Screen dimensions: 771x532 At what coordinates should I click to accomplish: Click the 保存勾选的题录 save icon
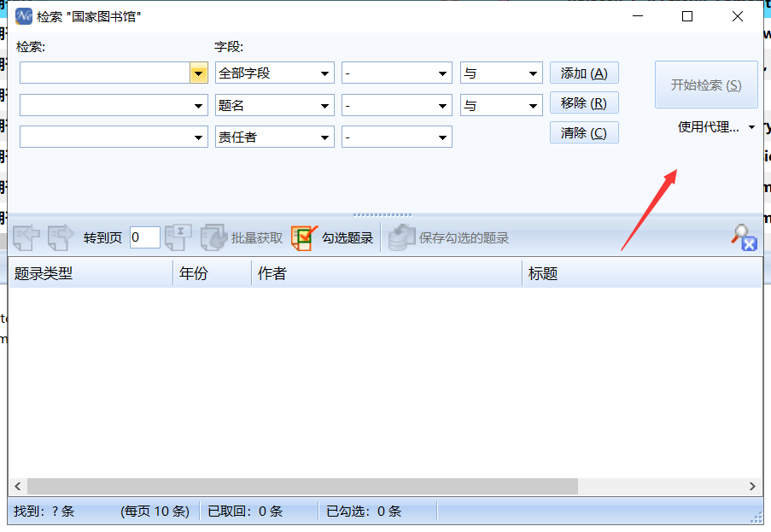[x=402, y=237]
